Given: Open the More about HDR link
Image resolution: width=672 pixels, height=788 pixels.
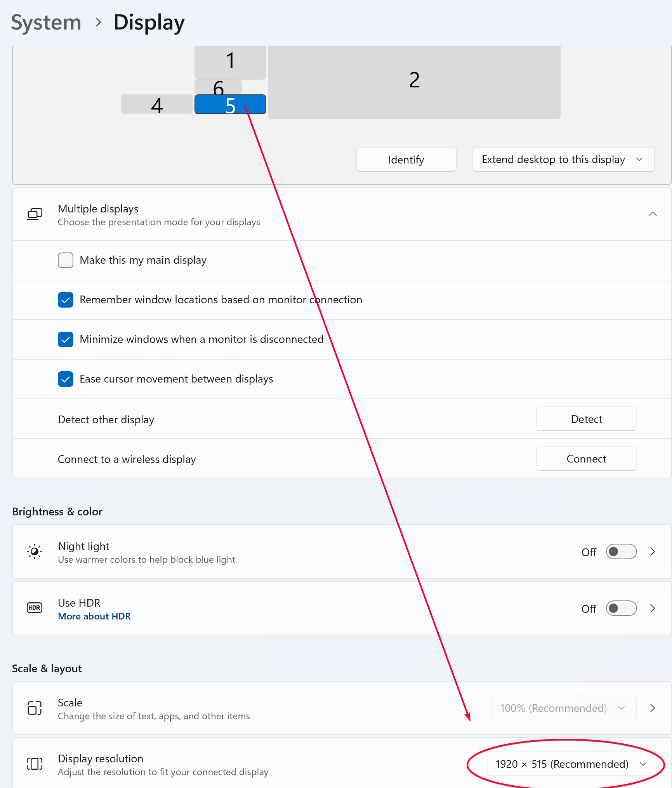Looking at the screenshot, I should (94, 616).
